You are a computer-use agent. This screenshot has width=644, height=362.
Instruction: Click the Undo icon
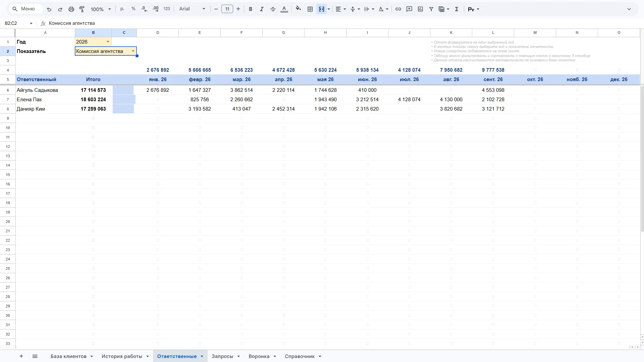pyautogui.click(x=49, y=9)
